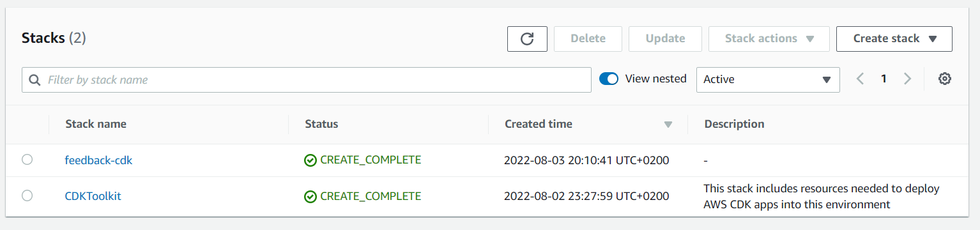Click feedback-cdk CREATE_COMPLETE status icon
The image size is (980, 230).
click(x=310, y=160)
